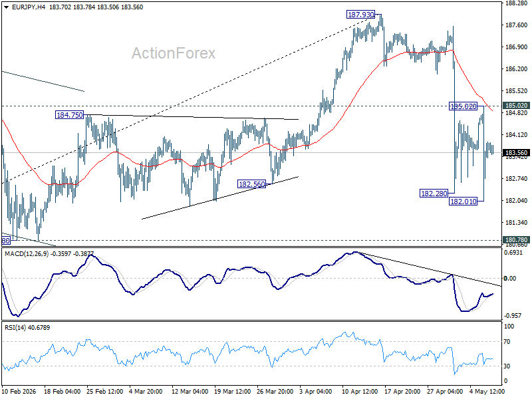Click the 182.280 price label

pos(434,194)
